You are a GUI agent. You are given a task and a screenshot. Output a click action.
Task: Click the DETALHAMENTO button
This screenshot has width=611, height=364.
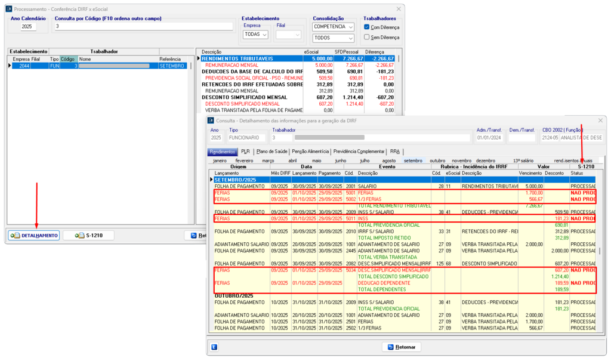click(34, 236)
